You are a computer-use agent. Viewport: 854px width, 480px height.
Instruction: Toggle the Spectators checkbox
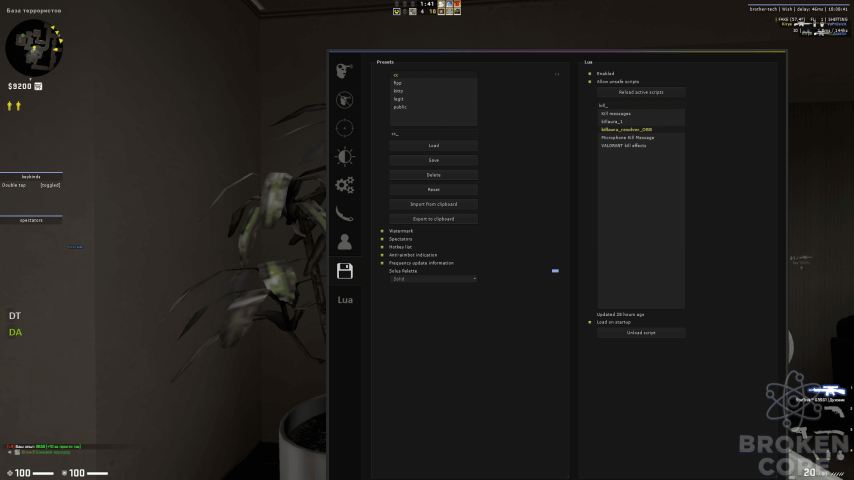(382, 239)
